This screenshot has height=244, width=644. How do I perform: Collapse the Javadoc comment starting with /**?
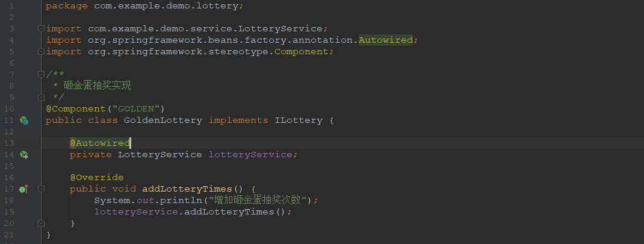tap(41, 74)
